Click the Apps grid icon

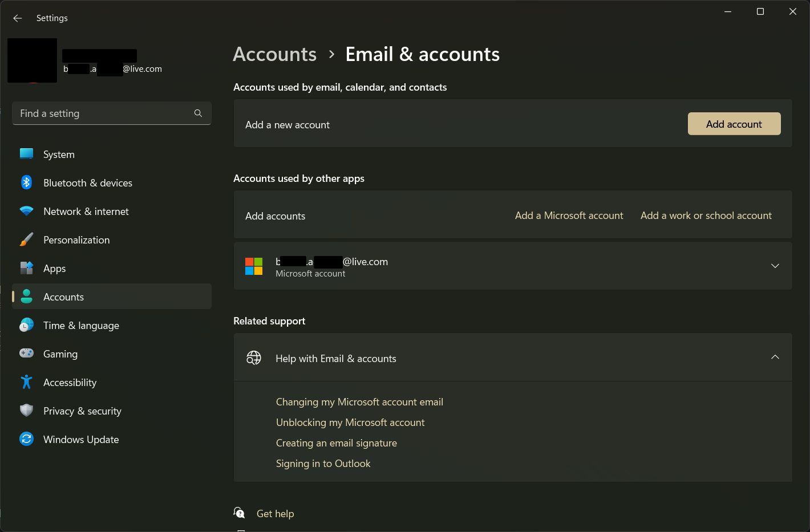(26, 268)
